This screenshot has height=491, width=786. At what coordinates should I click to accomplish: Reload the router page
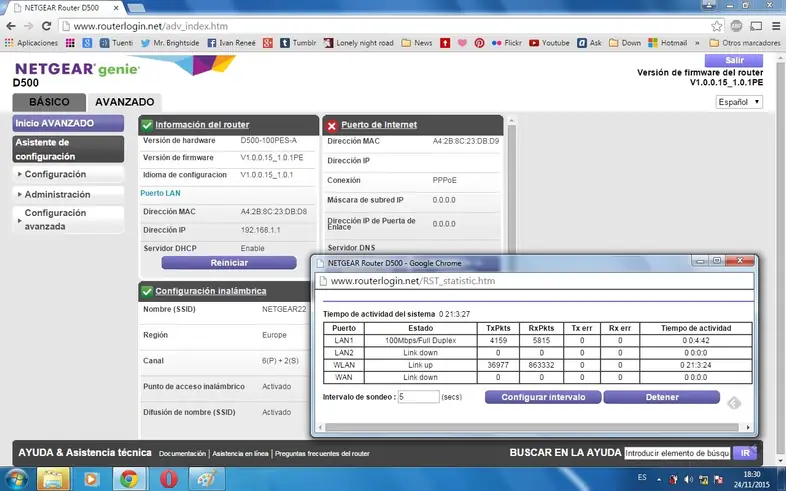[x=47, y=26]
